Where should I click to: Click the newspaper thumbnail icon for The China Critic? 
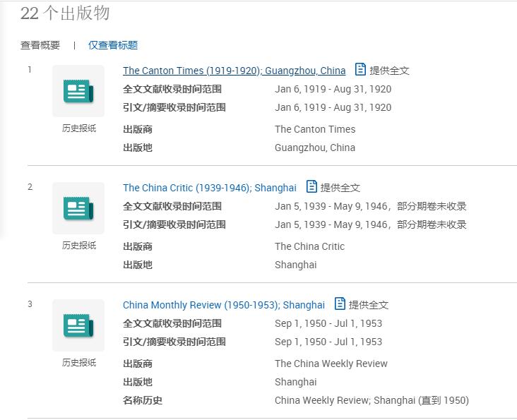tap(78, 208)
